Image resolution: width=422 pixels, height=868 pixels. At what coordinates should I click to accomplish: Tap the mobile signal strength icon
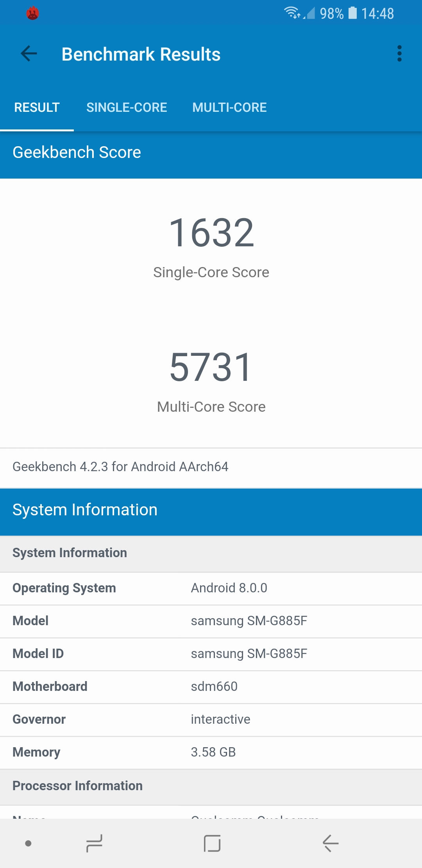(309, 14)
